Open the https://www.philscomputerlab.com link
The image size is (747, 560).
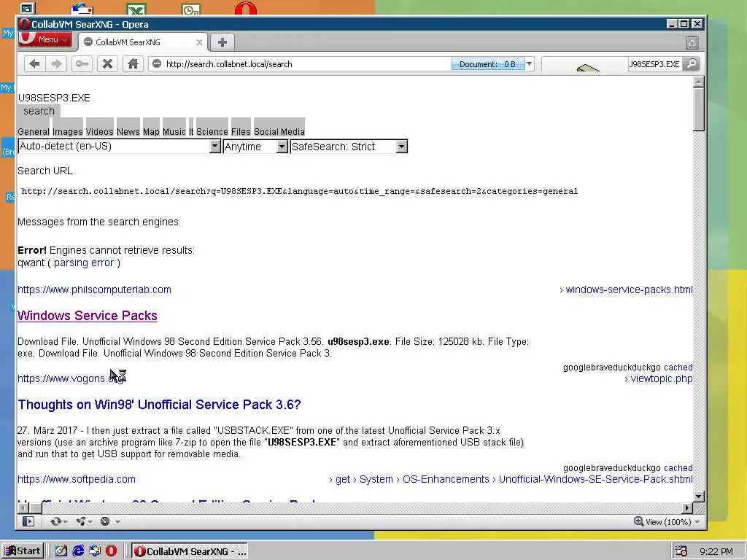pyautogui.click(x=94, y=289)
